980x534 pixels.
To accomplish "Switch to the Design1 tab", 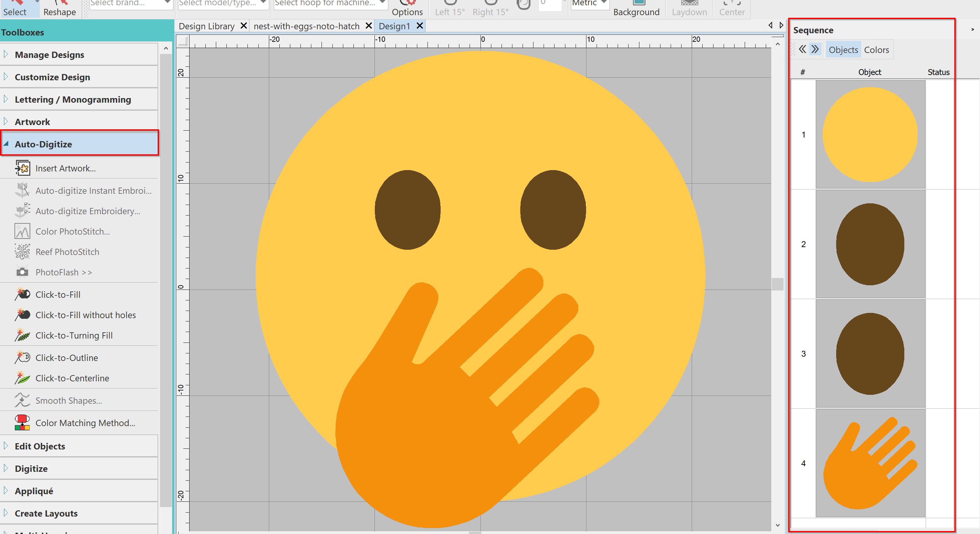I will 394,26.
